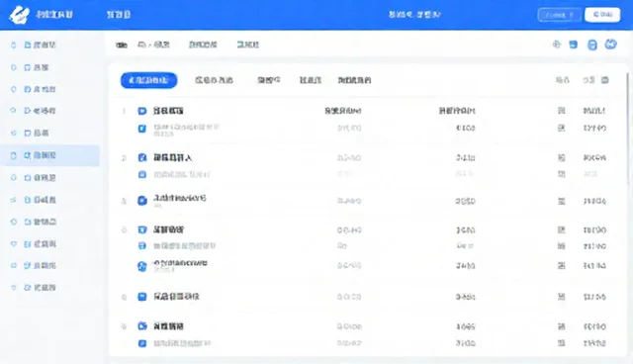This screenshot has height=364, width=633.
Task: Click the blue icon of the first table row
Action: [x=142, y=111]
